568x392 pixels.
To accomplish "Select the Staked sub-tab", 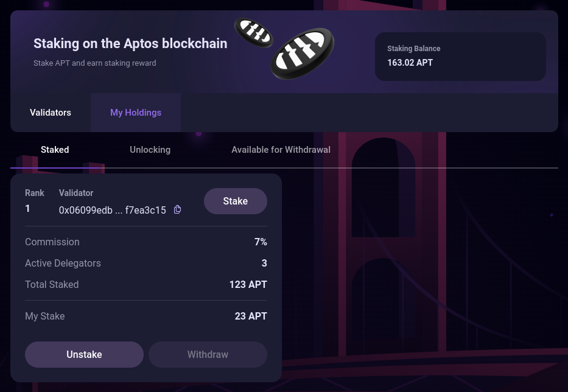I will [x=55, y=150].
